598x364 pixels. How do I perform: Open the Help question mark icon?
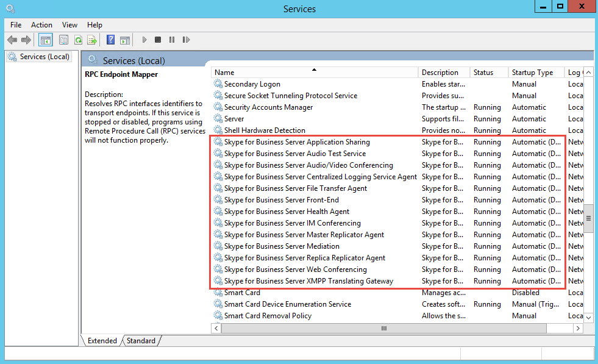(x=110, y=40)
